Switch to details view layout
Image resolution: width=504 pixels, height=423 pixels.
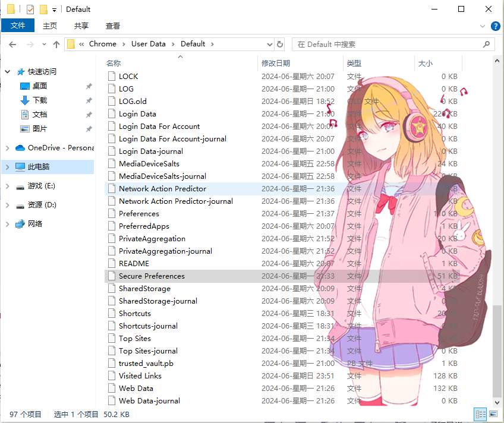coord(480,414)
